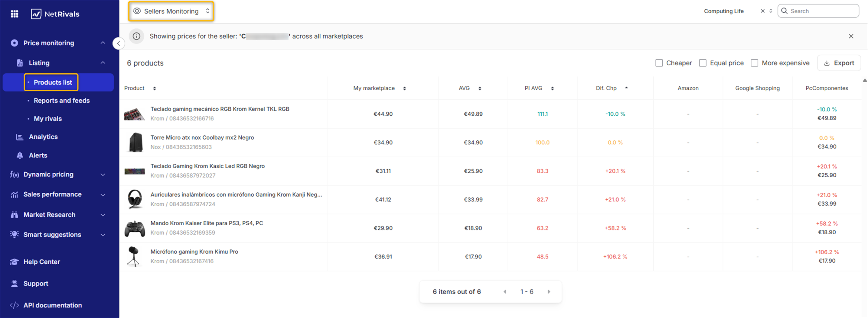Go to Reports and feeds
This screenshot has height=318, width=868.
(x=62, y=101)
